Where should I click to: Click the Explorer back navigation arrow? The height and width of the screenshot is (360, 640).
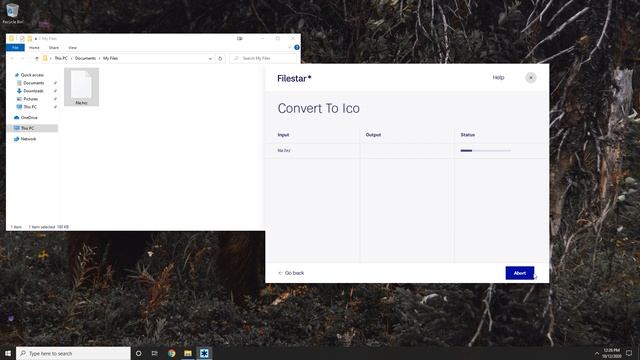pos(12,58)
